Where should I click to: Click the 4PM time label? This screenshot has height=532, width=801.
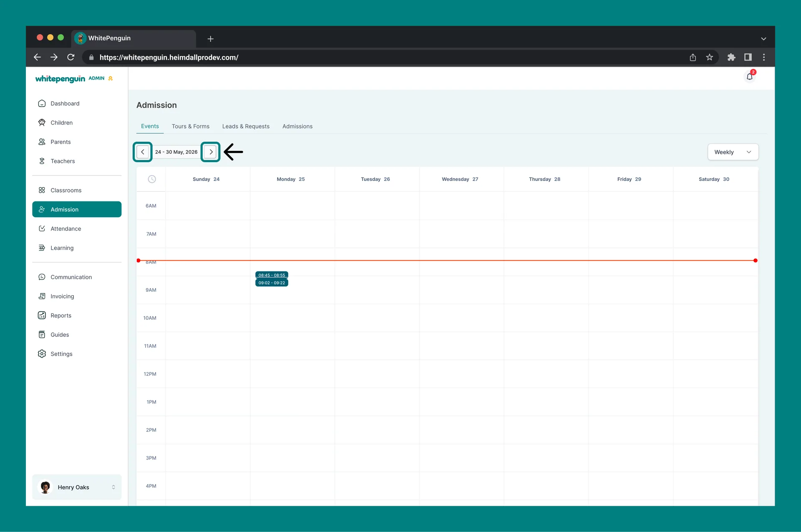(151, 486)
